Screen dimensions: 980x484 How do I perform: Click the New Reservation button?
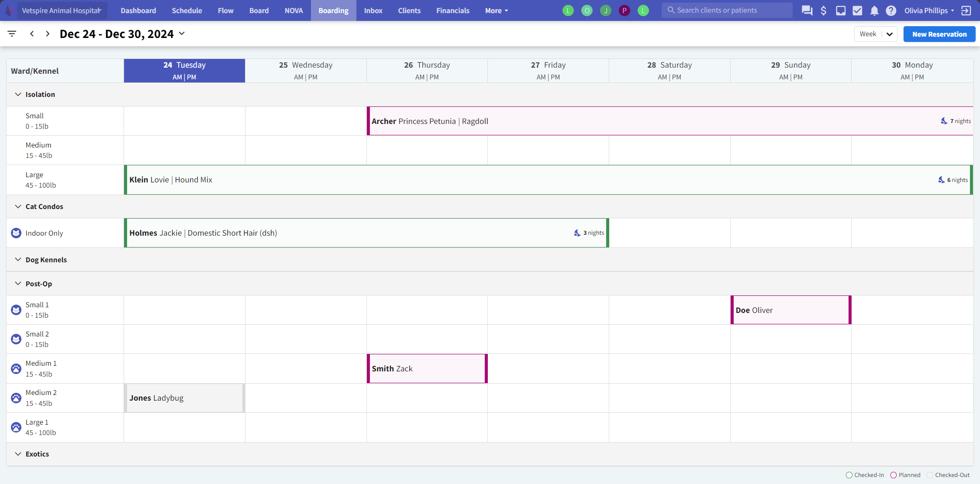(x=939, y=34)
